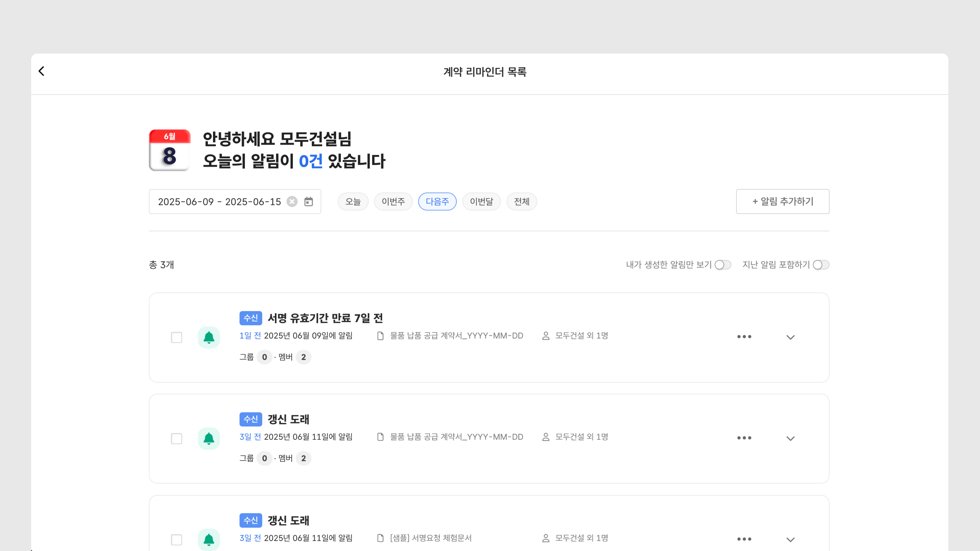Select checkbox of middle 갱신 도래 alert
The height and width of the screenshot is (551, 980).
pyautogui.click(x=177, y=439)
